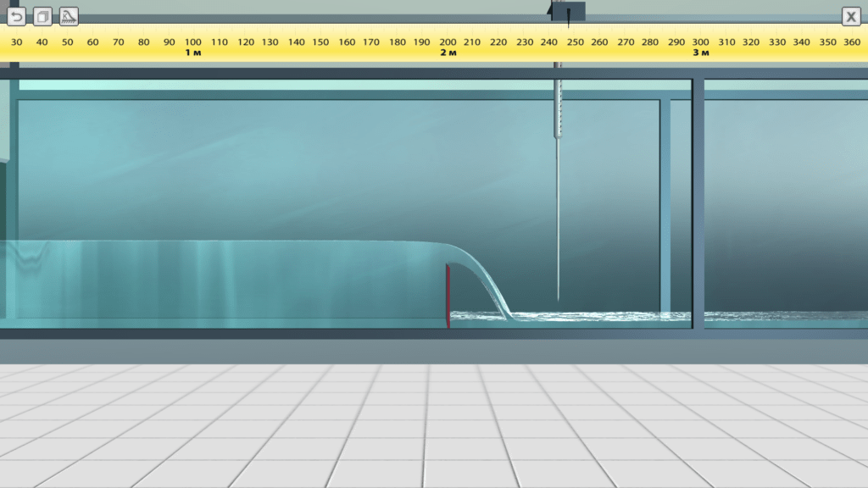Click the water nappe falling over the weir
Viewport: 868px width, 488px height.
coord(485,280)
